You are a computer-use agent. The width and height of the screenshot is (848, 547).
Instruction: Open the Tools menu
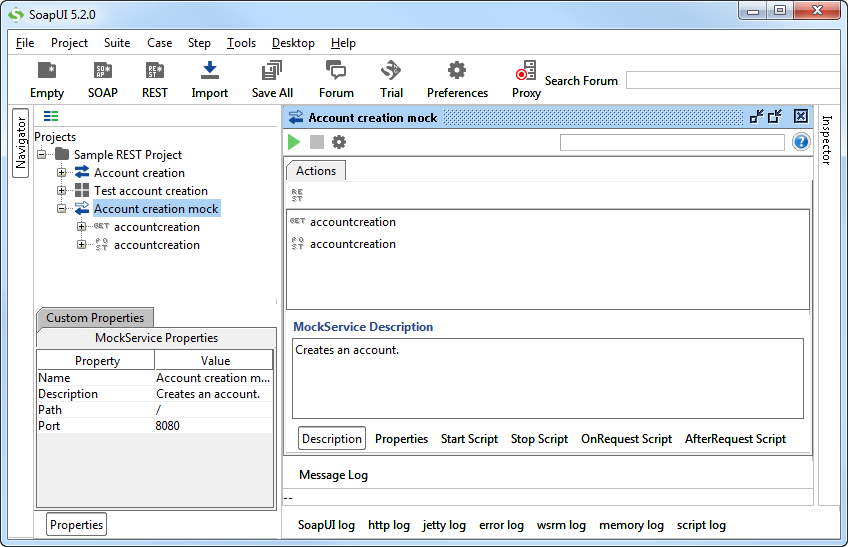pyautogui.click(x=241, y=43)
